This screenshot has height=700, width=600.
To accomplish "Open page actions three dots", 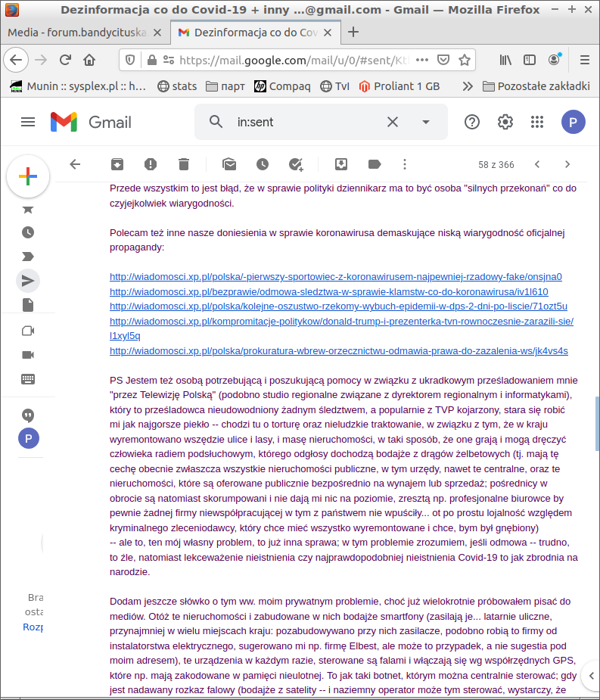I will (x=422, y=60).
